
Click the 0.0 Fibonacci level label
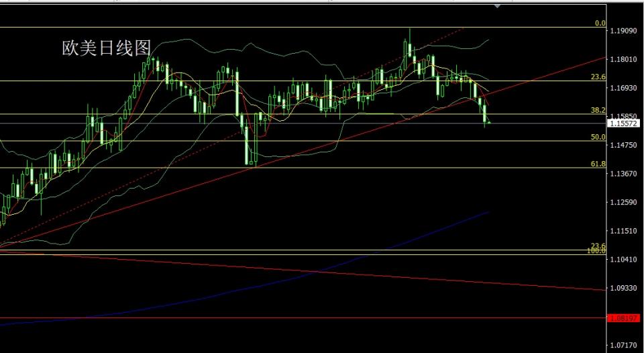pyautogui.click(x=600, y=23)
